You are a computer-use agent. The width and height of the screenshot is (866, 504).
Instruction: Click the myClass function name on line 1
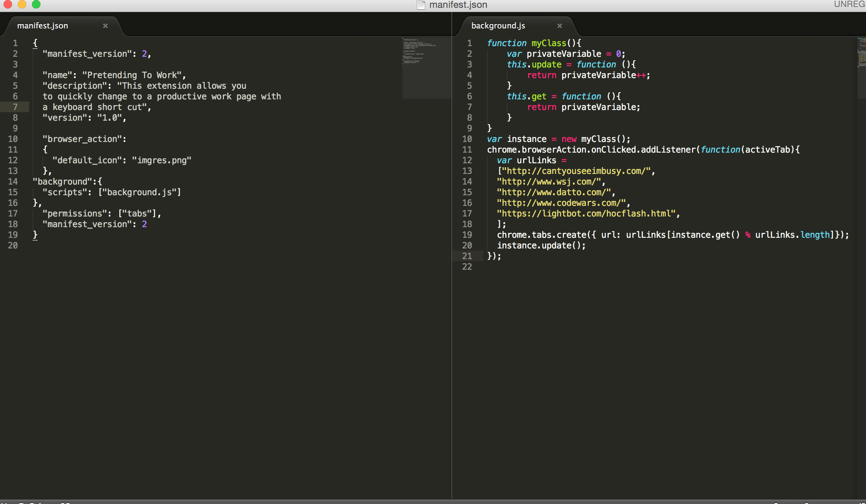[549, 43]
